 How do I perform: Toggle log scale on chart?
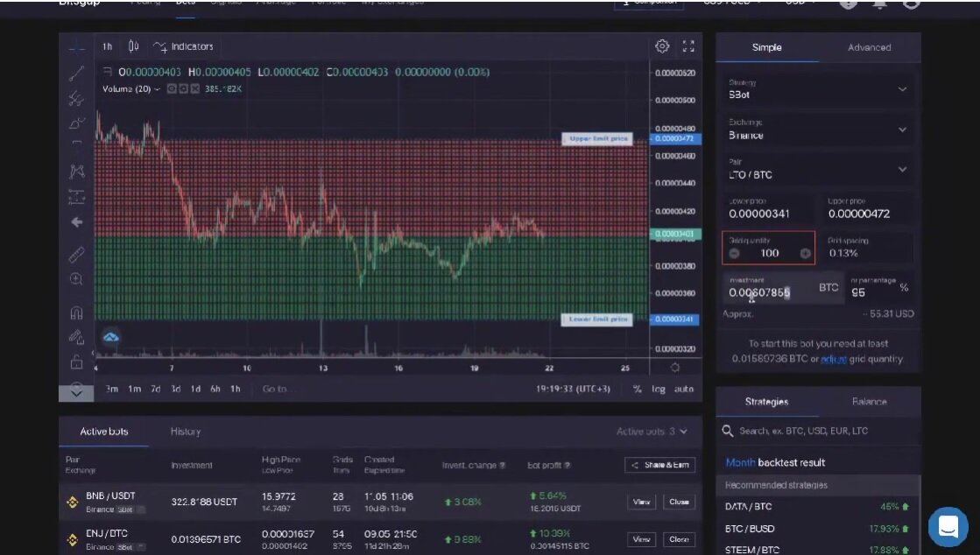(658, 389)
